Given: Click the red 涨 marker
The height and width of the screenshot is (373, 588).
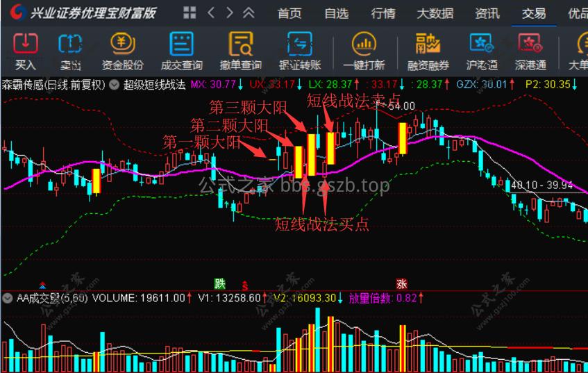Looking at the screenshot, I should 402,283.
